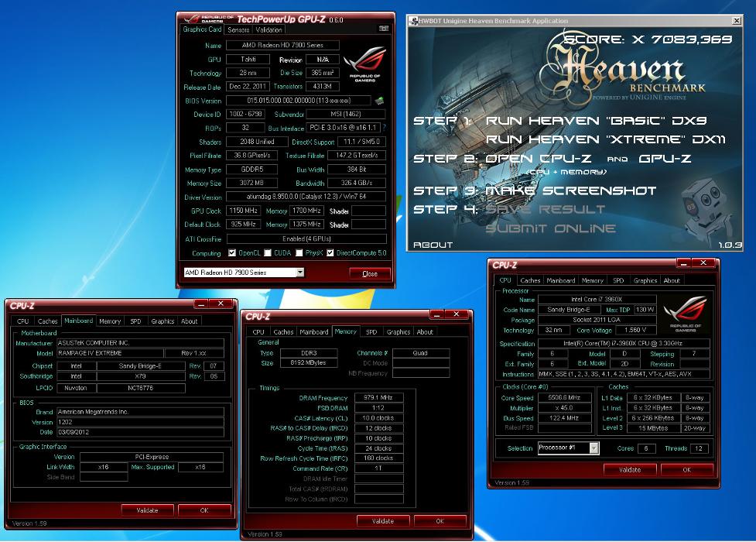Click Validate in CPU-Z Memory window
756x542 pixels.
pyautogui.click(x=383, y=521)
